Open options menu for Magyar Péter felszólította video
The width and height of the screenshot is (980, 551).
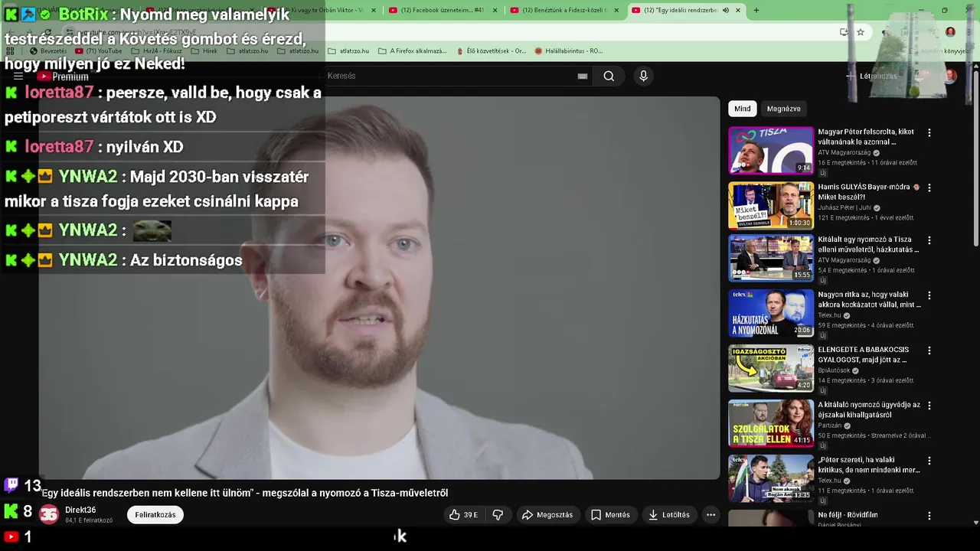coord(929,132)
